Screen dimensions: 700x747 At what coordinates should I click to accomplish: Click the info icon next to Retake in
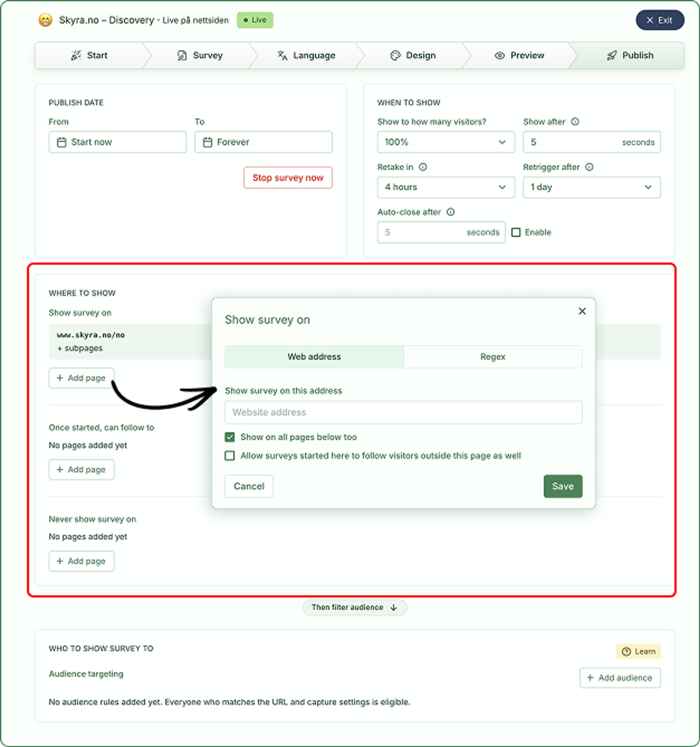point(423,167)
